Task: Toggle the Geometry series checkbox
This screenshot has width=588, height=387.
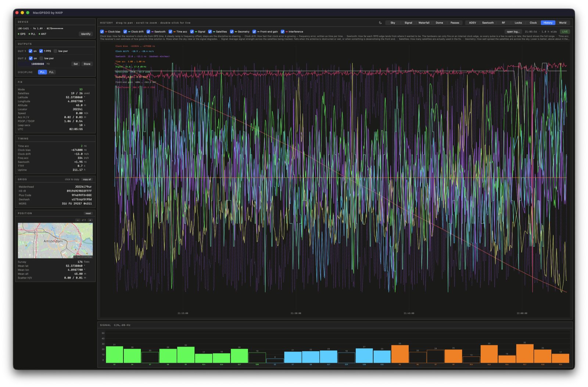Action: (232, 32)
